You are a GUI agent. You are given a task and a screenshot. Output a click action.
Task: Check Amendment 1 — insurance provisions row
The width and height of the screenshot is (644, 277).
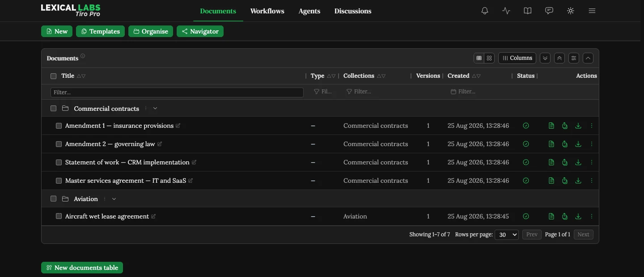pyautogui.click(x=59, y=126)
